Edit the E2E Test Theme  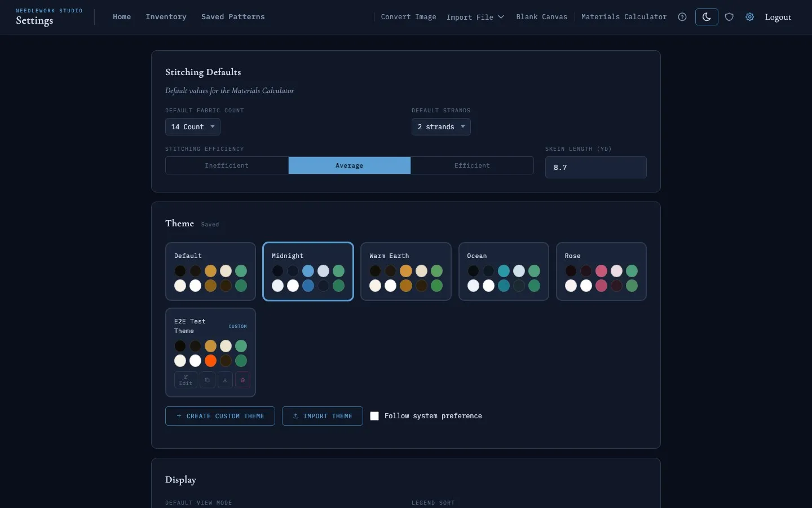pos(186,380)
